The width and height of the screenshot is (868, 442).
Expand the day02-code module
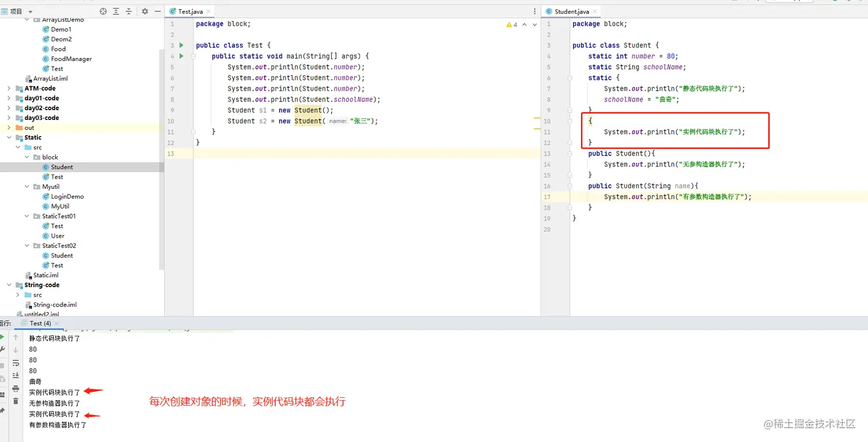[9, 108]
